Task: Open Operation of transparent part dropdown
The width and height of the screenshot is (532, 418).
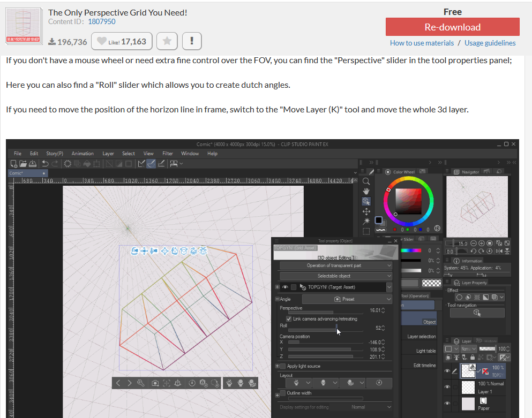Action: [335, 265]
